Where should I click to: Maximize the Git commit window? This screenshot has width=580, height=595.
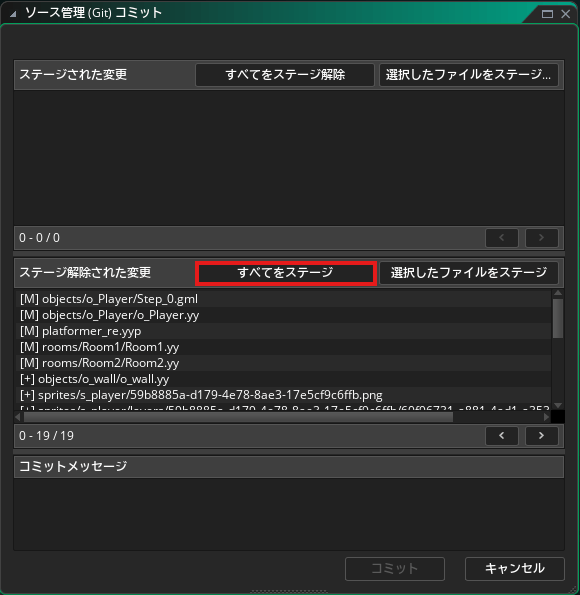(547, 14)
